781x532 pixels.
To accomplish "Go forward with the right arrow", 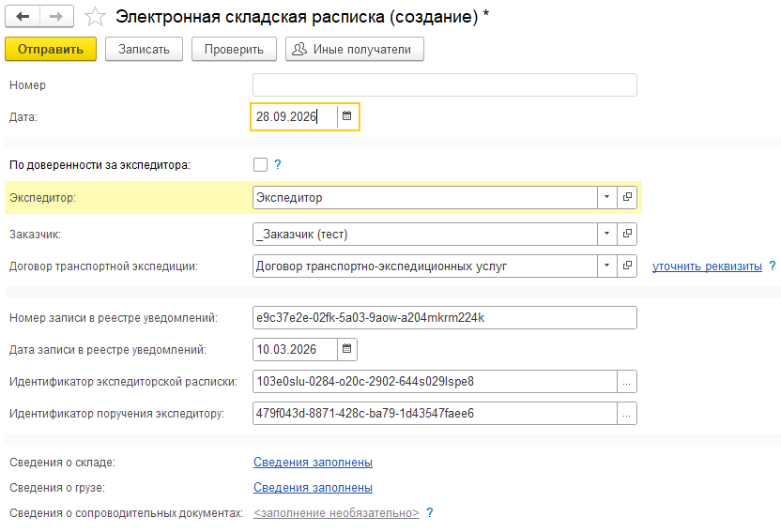I will tap(56, 17).
